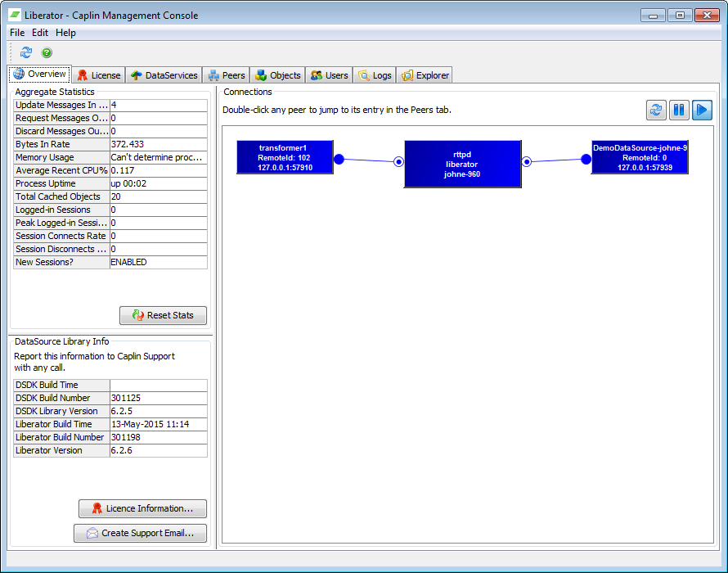Refresh the Connections diagram
Viewport: 728px width, 573px height.
[x=656, y=111]
